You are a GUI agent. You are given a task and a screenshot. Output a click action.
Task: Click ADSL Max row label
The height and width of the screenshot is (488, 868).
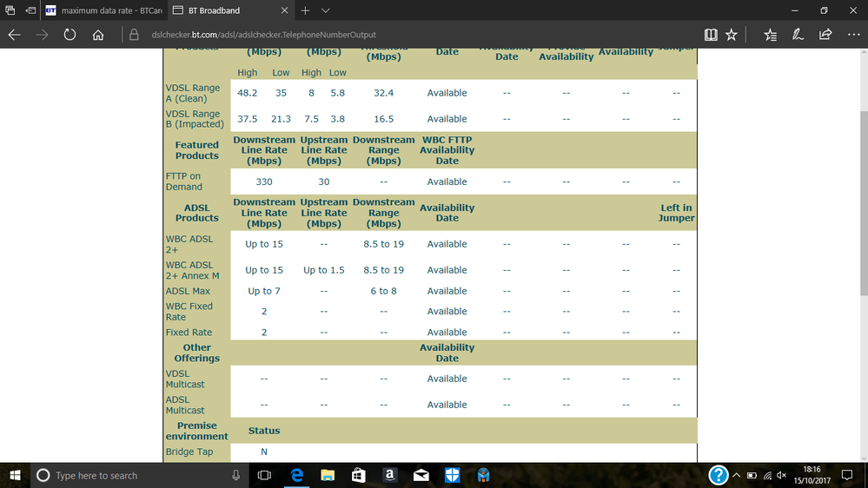pyautogui.click(x=188, y=291)
